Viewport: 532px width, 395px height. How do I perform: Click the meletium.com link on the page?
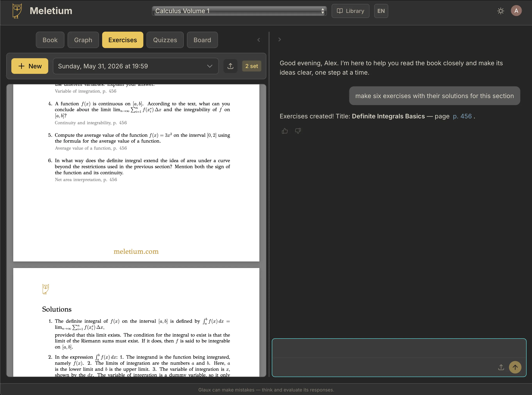tap(136, 251)
